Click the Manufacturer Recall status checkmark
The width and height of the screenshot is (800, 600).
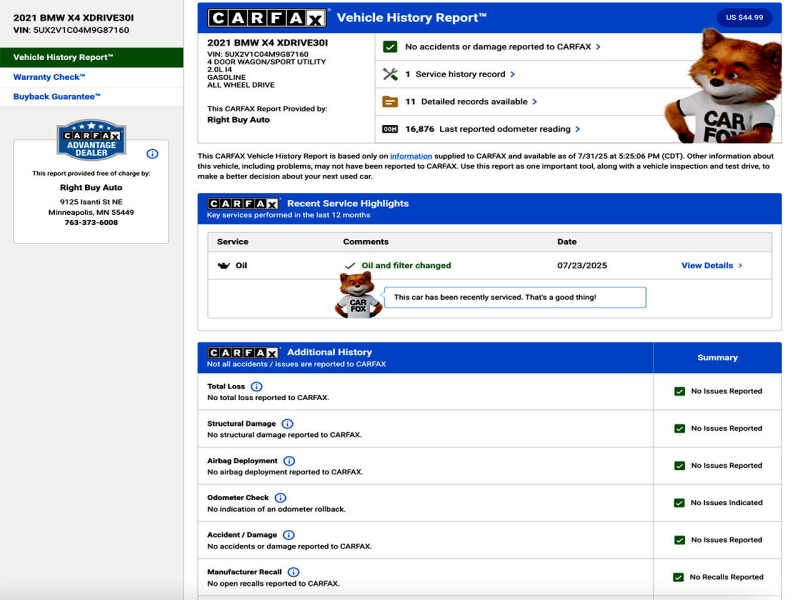point(679,577)
